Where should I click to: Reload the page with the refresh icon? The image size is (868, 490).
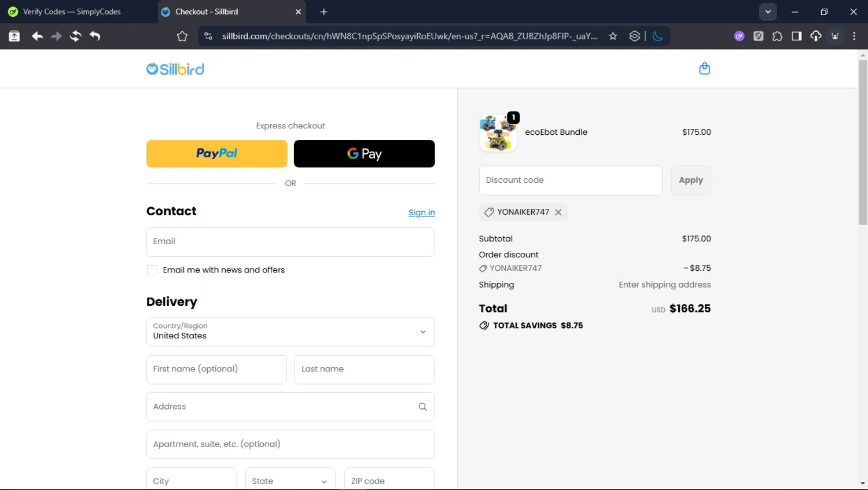pos(75,36)
